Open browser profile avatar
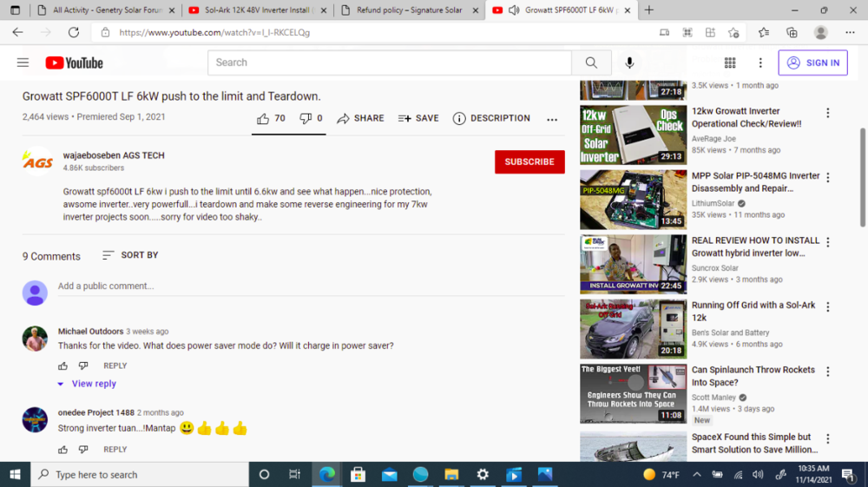This screenshot has height=487, width=868. click(x=821, y=33)
